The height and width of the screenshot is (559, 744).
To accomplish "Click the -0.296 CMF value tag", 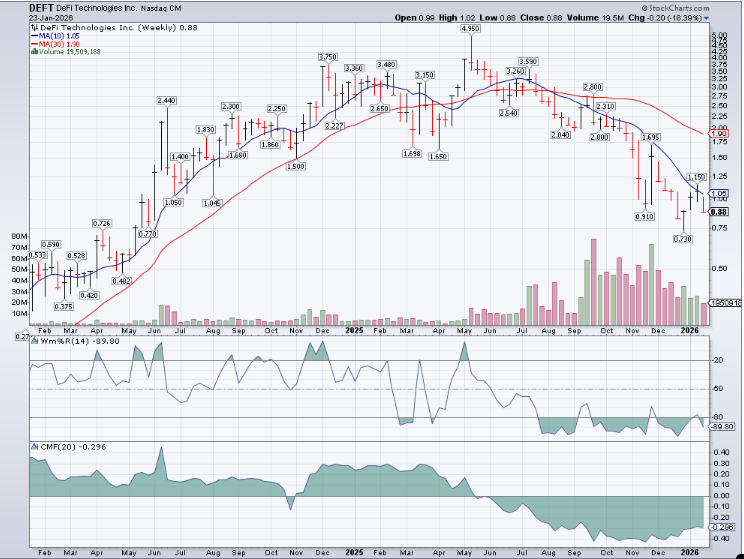I will pyautogui.click(x=721, y=526).
